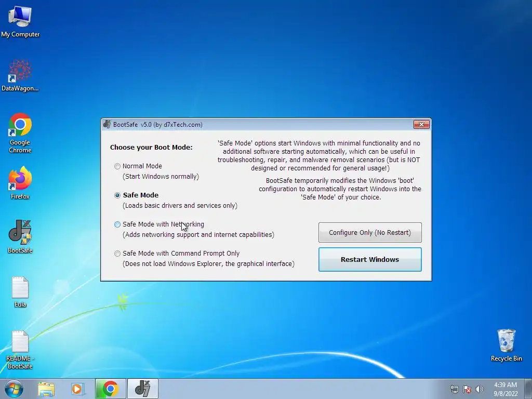Select the Normal Mode radio button

click(117, 166)
